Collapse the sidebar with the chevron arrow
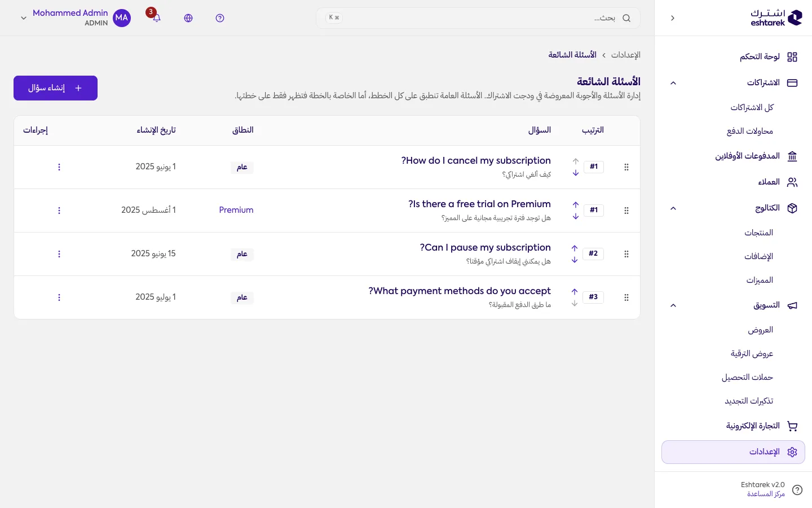 673,18
